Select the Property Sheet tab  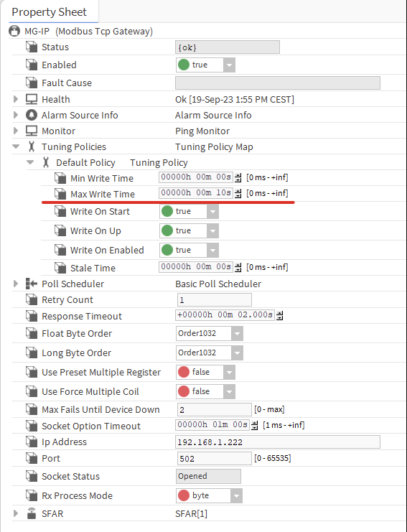click(x=50, y=12)
